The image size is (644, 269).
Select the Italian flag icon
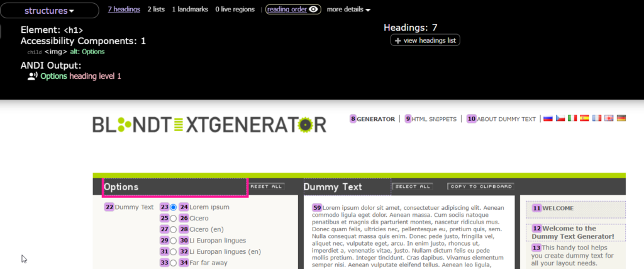pos(572,118)
